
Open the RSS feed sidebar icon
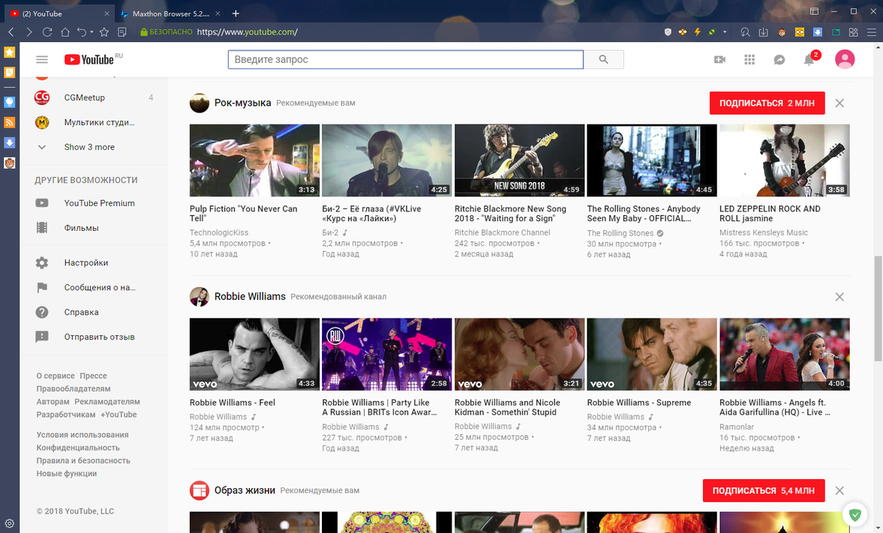tap(10, 122)
